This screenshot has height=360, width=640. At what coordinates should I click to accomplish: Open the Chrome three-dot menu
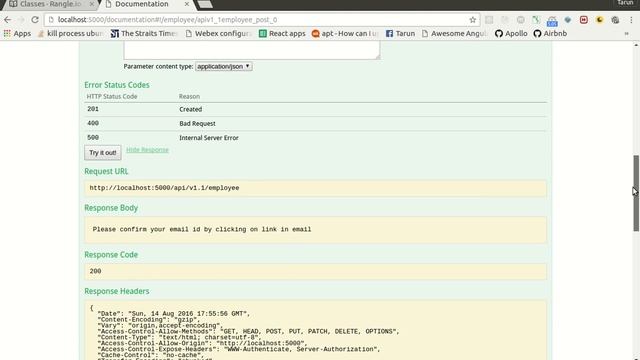(631, 20)
